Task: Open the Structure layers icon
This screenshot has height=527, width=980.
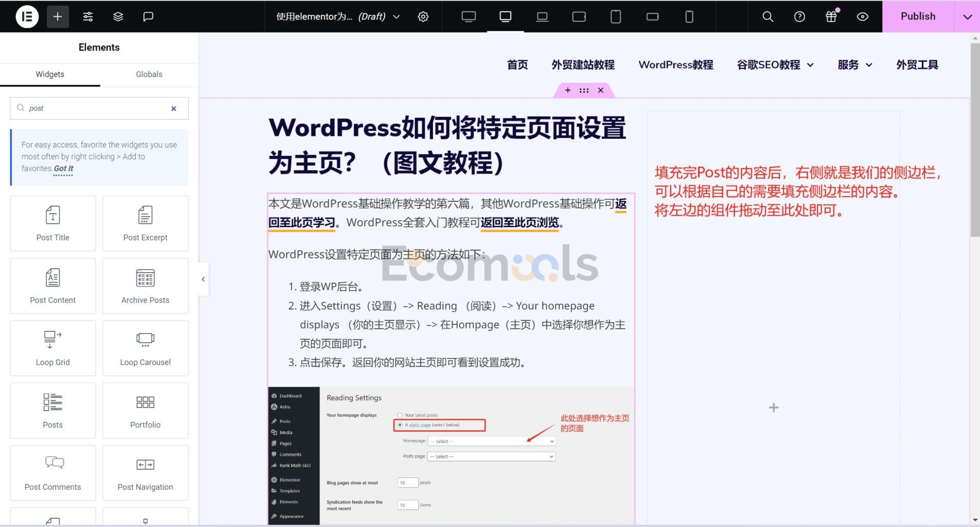Action: click(118, 16)
